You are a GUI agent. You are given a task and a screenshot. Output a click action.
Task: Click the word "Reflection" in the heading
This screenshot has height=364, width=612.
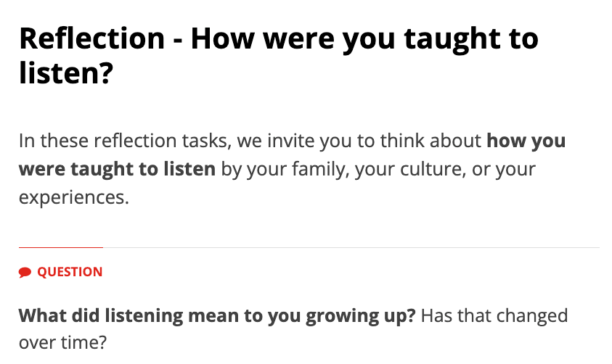pyautogui.click(x=92, y=38)
